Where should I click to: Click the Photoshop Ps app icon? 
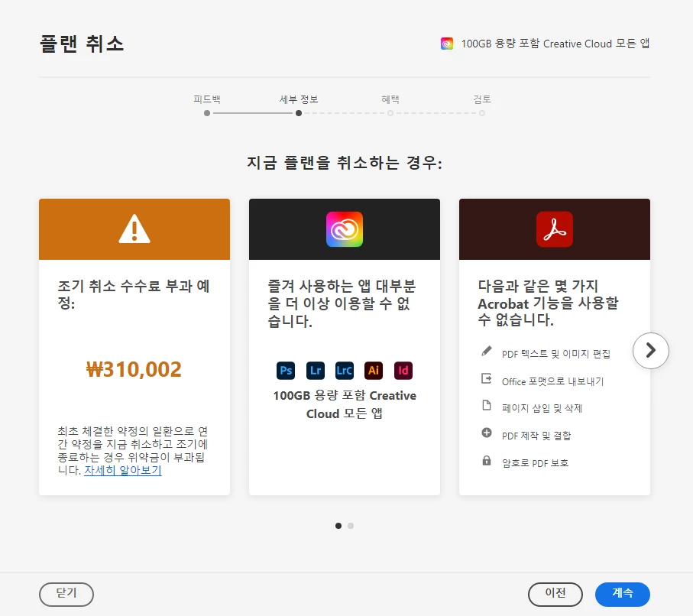pyautogui.click(x=286, y=371)
